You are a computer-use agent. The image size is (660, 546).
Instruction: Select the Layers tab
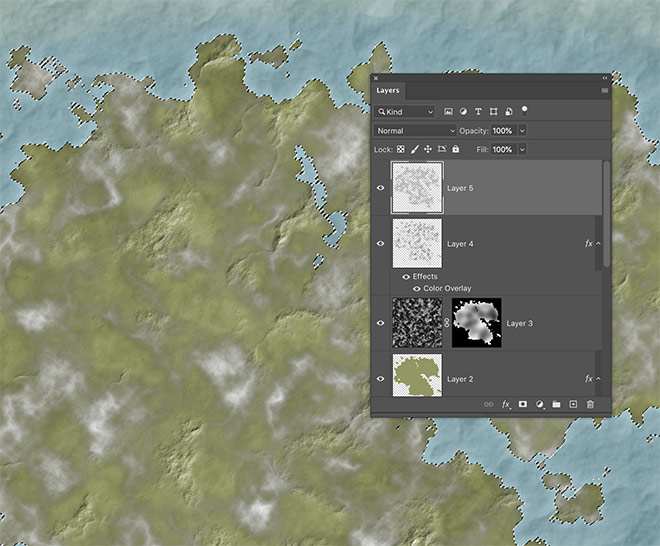coord(388,90)
